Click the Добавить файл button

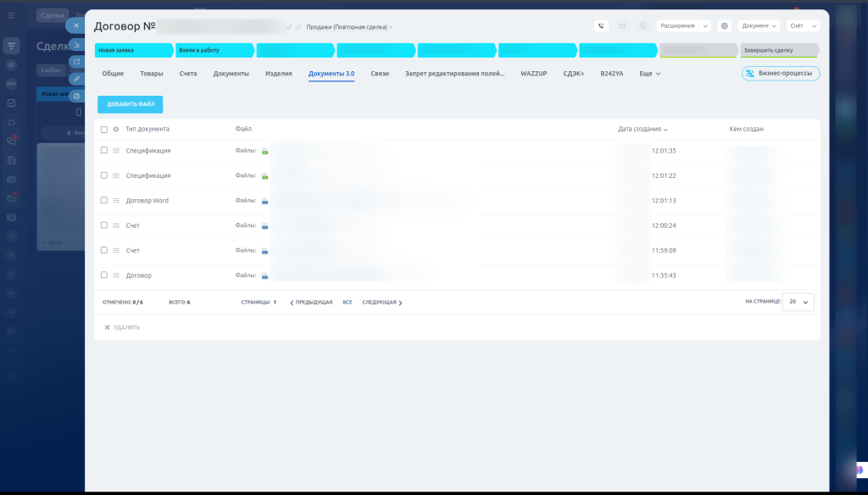point(130,104)
